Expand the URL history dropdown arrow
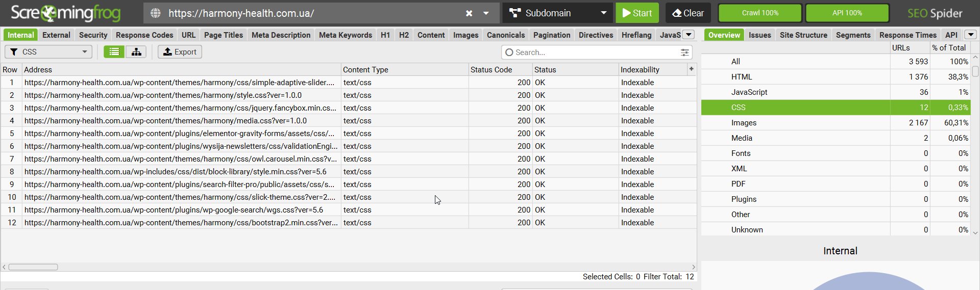The image size is (980, 290). (486, 13)
